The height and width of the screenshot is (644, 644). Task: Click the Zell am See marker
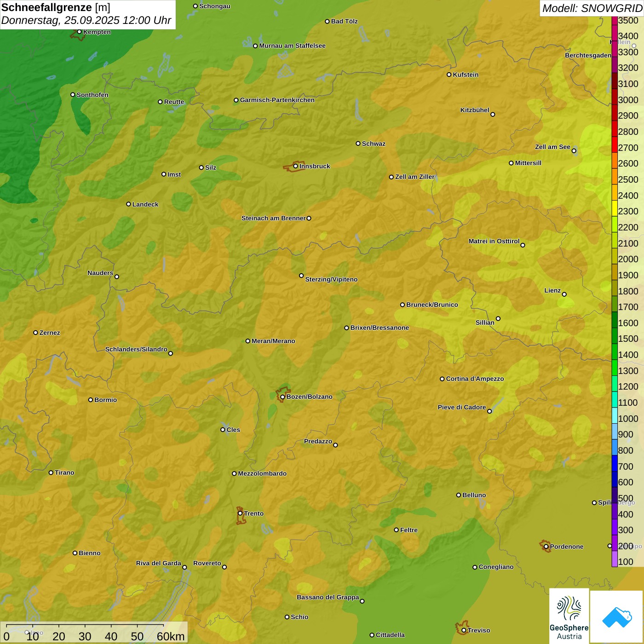point(574,151)
